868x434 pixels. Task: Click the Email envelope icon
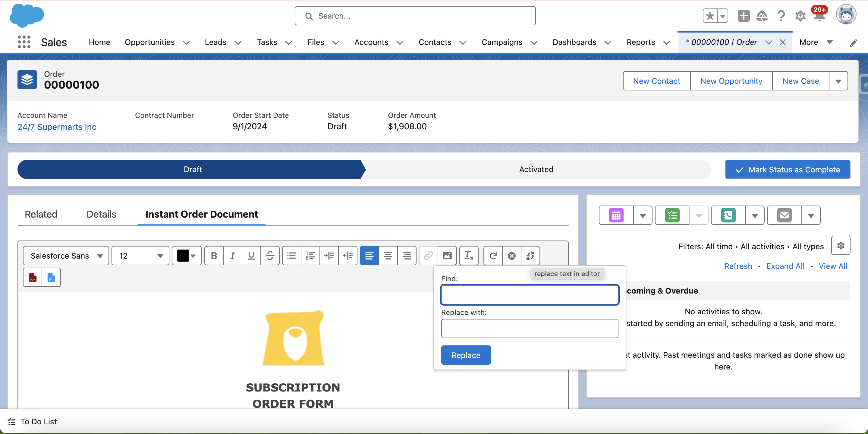(x=785, y=215)
